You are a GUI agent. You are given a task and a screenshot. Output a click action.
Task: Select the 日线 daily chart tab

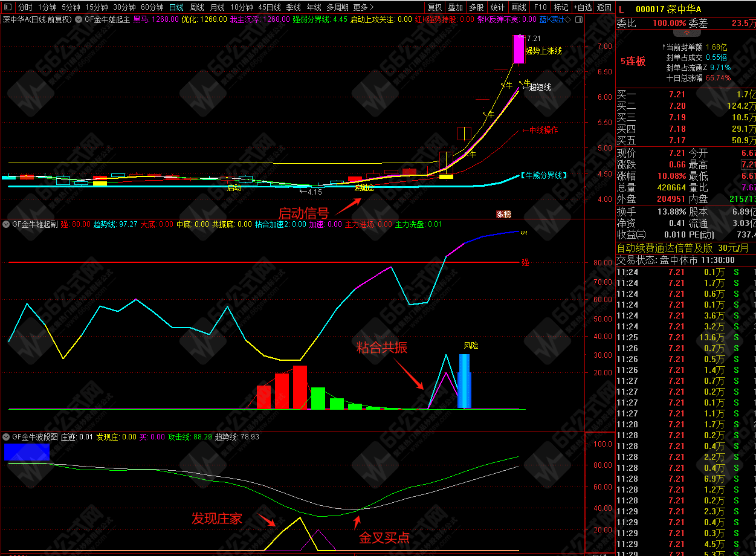click(176, 7)
